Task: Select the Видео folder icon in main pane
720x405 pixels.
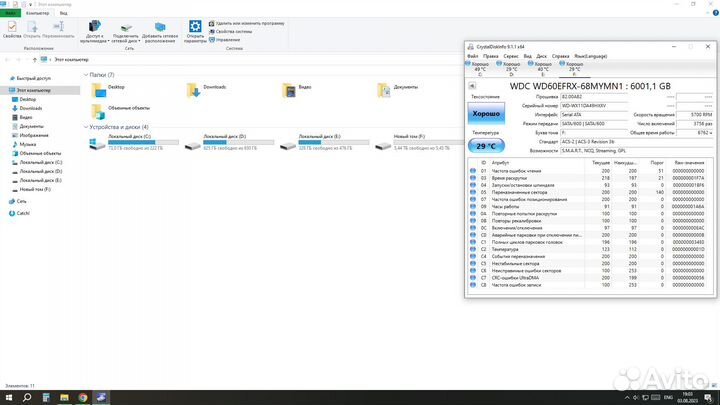Action: point(289,90)
